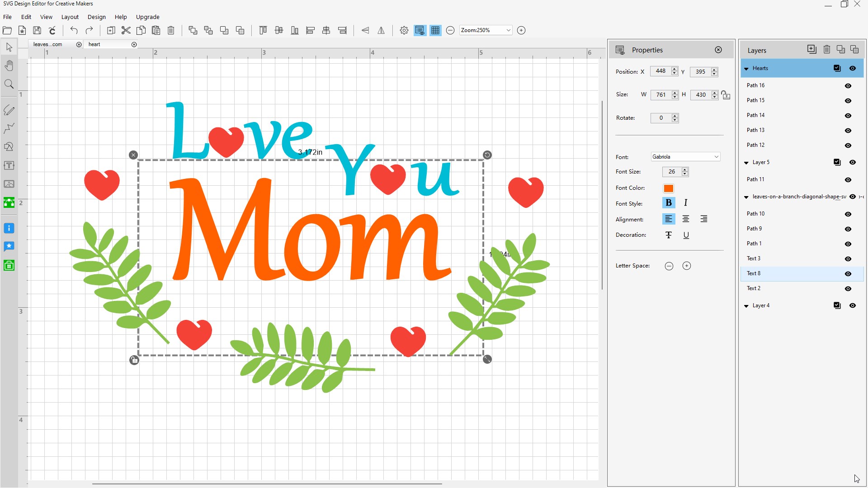868x488 pixels.
Task: Open the Font dropdown showing Gabriola
Action: click(x=685, y=157)
